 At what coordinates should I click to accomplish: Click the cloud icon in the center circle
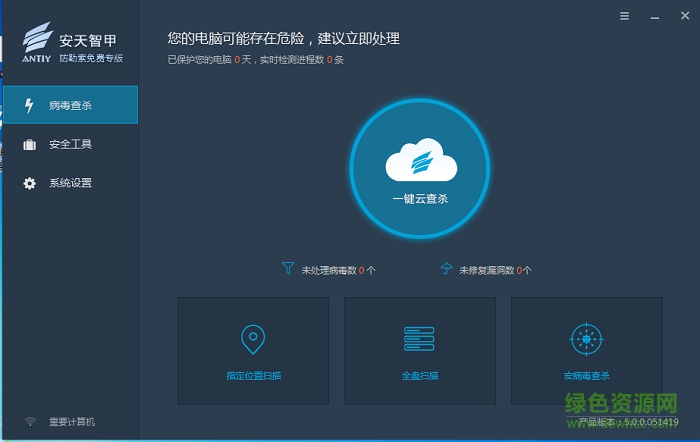(x=419, y=160)
